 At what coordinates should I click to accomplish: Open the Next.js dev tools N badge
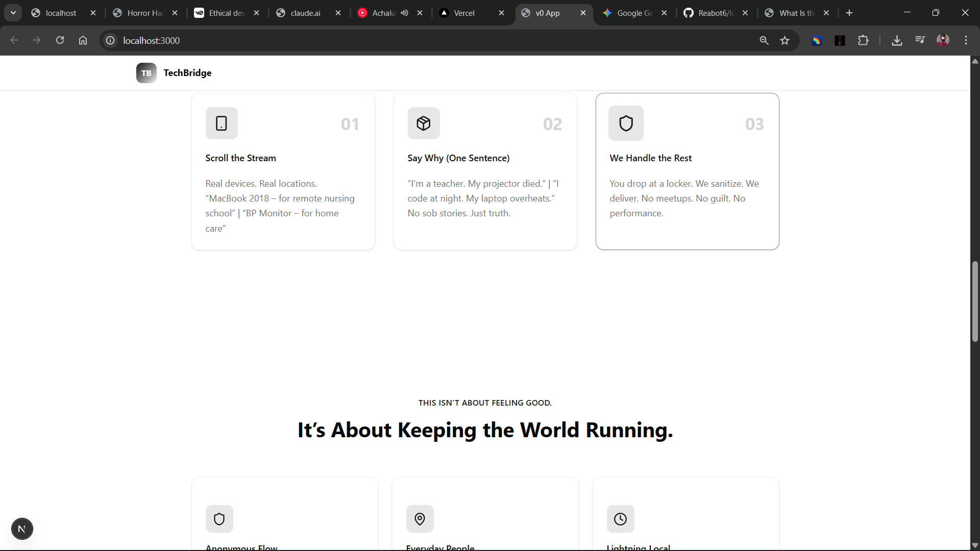tap(22, 529)
